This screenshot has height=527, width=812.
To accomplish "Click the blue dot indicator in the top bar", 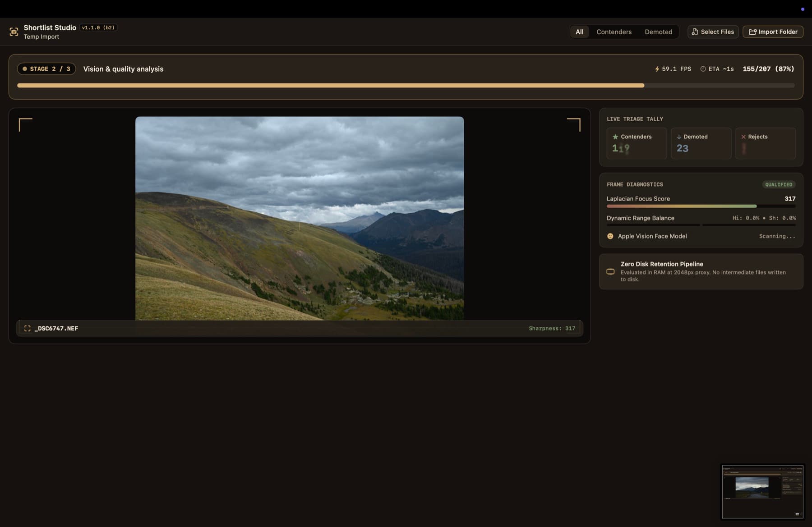I will 803,9.
